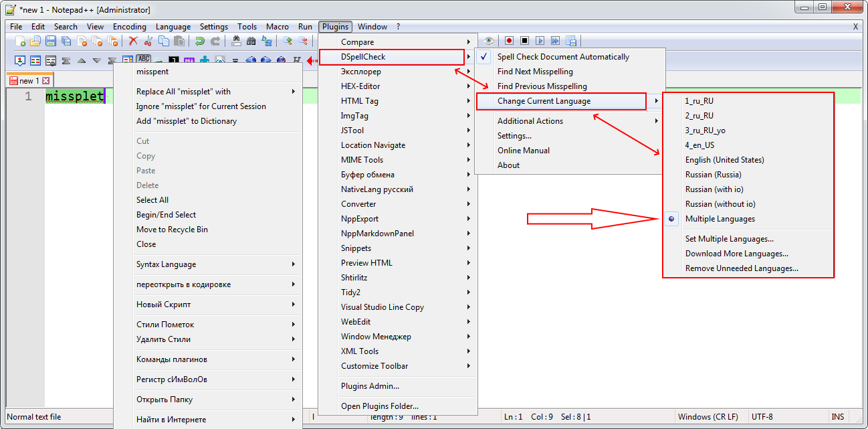Open the Macro menu
Viewport: 868px width, 429px height.
[278, 27]
